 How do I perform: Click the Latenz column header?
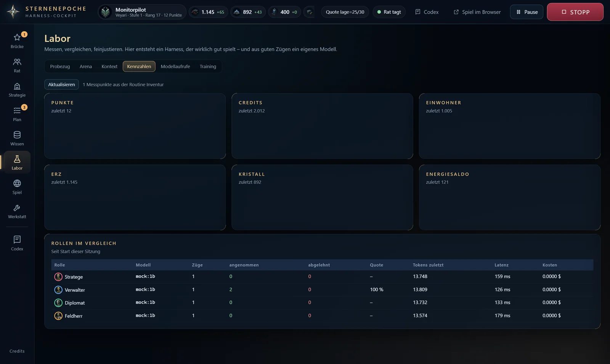501,265
